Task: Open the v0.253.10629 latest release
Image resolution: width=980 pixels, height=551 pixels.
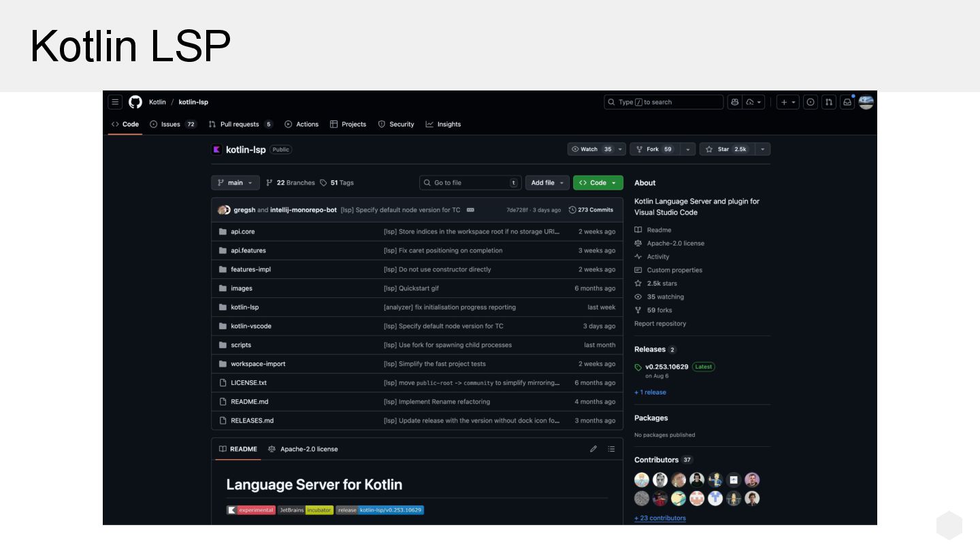Action: [x=667, y=367]
